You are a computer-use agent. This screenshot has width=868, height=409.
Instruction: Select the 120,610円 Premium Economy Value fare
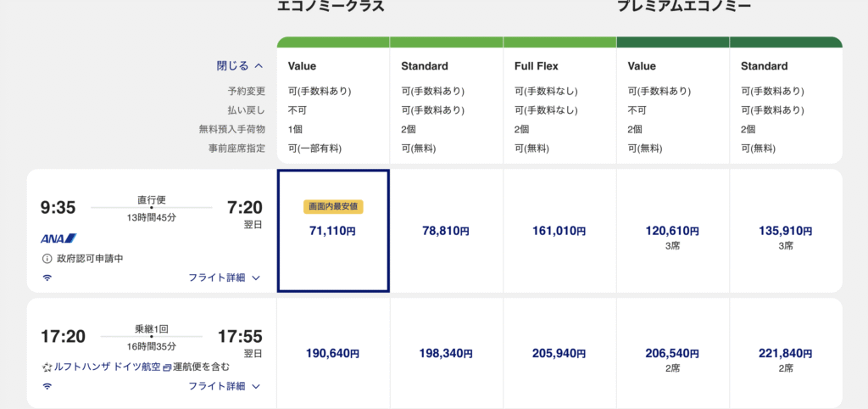tap(672, 231)
